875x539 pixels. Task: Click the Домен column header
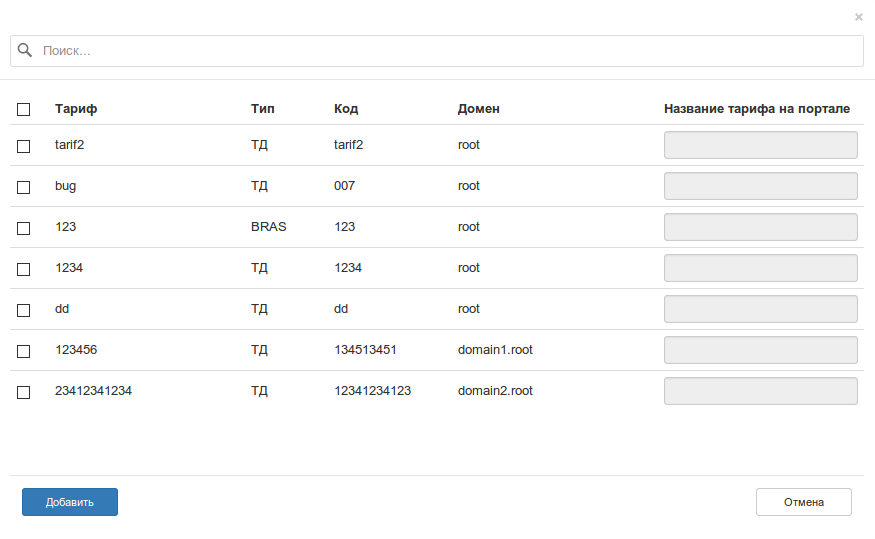point(478,108)
